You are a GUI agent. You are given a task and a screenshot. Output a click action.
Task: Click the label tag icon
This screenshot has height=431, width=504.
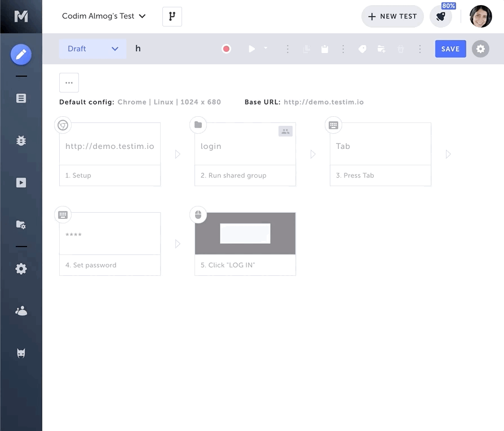click(362, 49)
